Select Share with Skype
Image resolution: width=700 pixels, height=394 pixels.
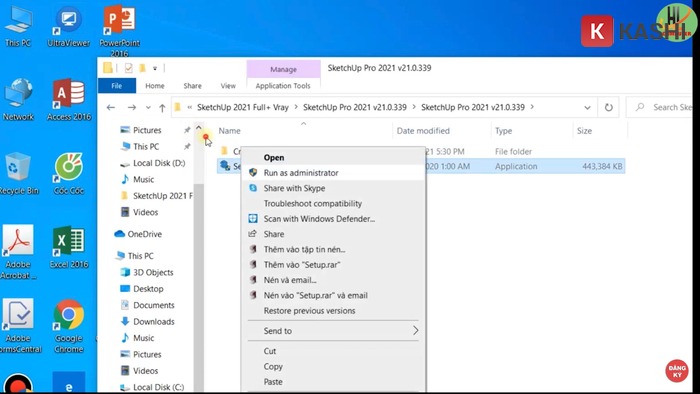click(333, 188)
